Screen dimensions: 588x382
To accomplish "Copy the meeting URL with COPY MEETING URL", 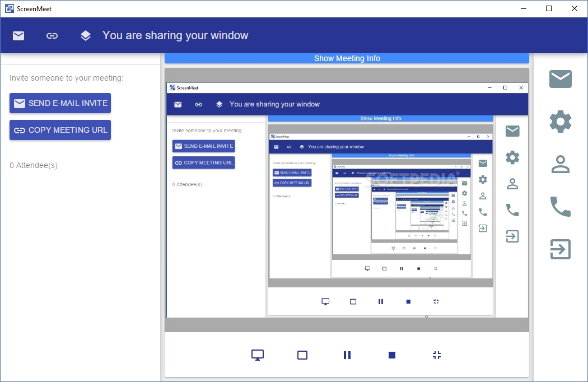I will (x=60, y=130).
